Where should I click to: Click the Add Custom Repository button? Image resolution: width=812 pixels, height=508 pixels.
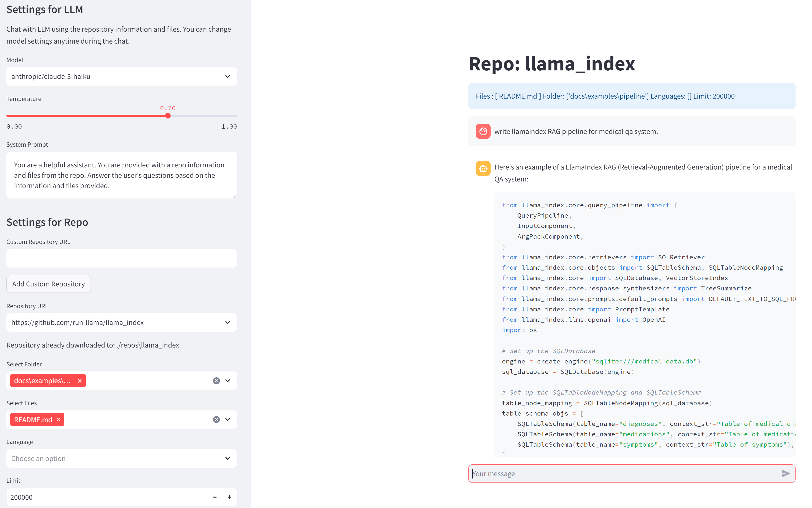click(48, 284)
